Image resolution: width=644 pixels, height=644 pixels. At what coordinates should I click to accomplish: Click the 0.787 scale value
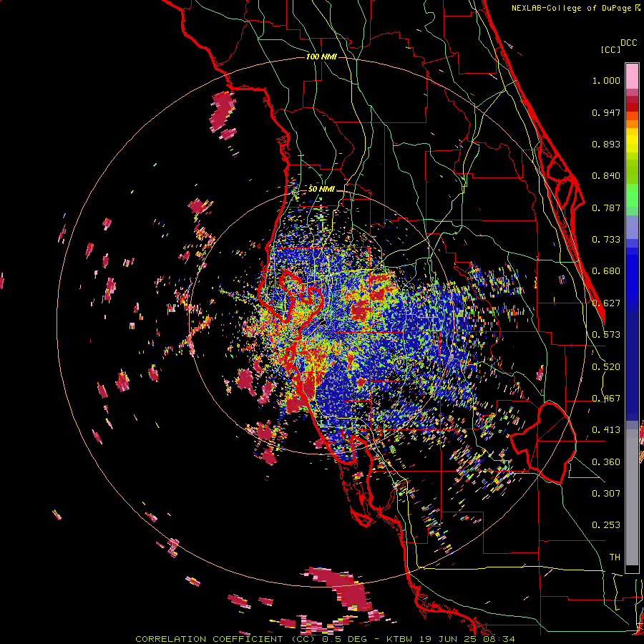point(606,208)
